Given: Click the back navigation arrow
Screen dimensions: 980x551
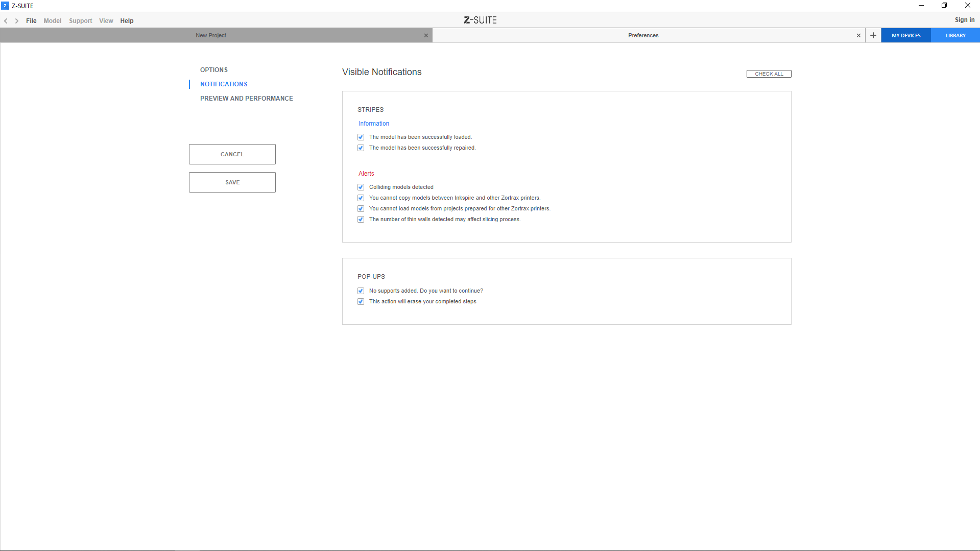Looking at the screenshot, I should 6,21.
